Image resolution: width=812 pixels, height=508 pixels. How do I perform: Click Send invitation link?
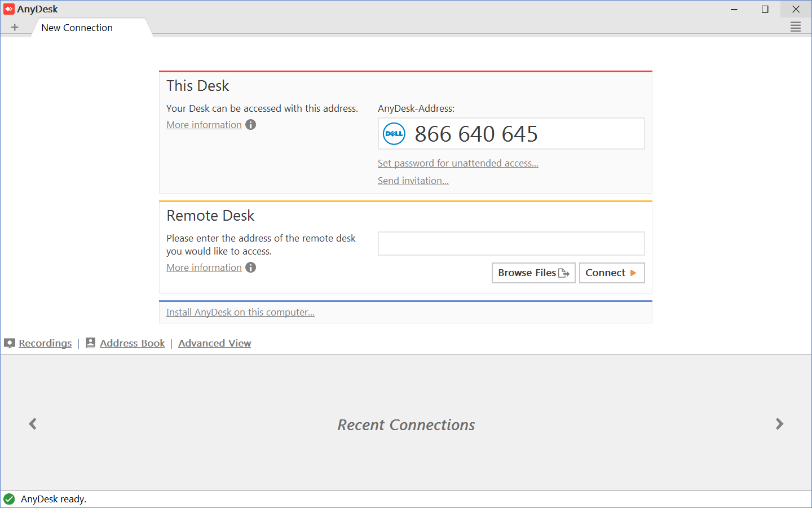pyautogui.click(x=413, y=181)
